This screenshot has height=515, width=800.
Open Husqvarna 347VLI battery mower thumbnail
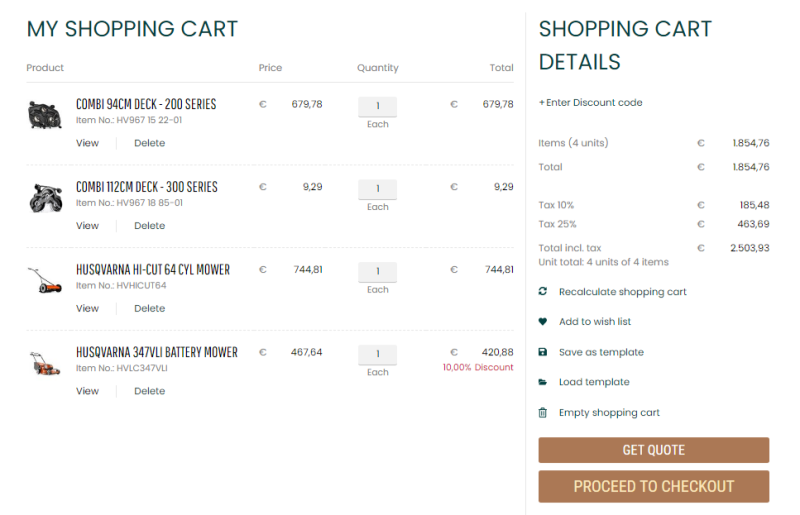tap(45, 363)
